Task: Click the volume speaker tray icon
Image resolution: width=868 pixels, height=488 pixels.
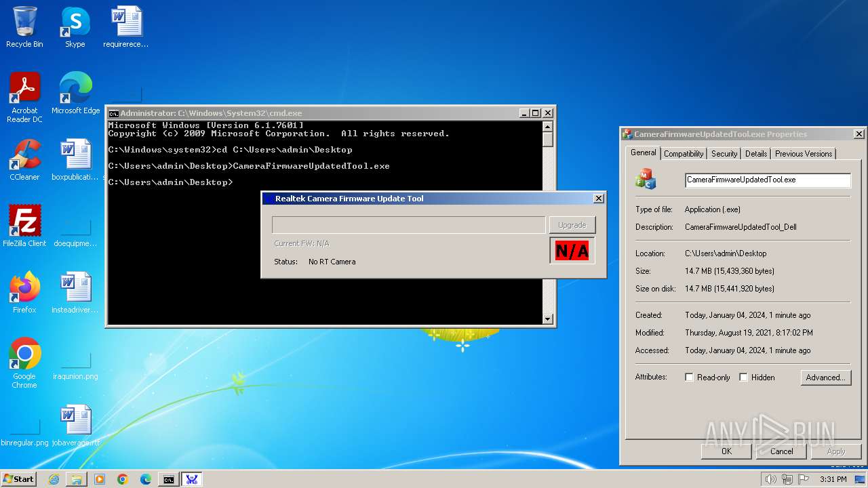Action: pos(770,479)
